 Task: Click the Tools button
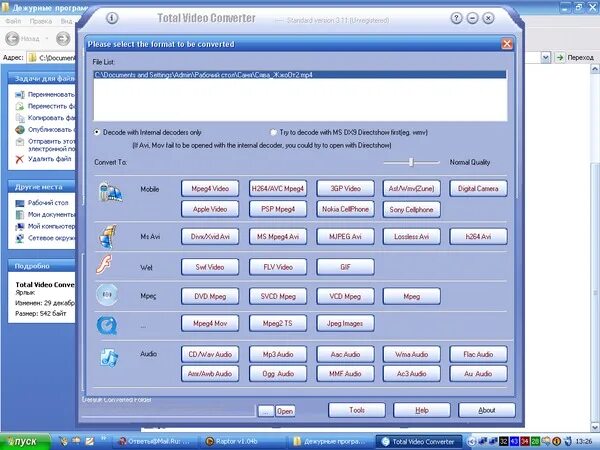[x=357, y=410]
